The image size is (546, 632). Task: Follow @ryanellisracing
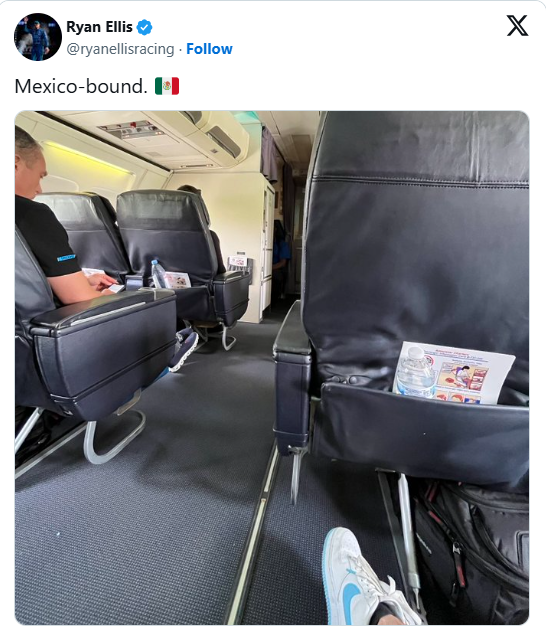tap(209, 49)
